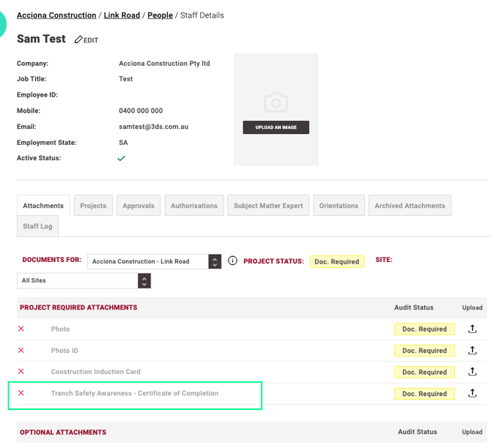Open the Approvals tab
The image size is (491, 448).
coord(139,206)
